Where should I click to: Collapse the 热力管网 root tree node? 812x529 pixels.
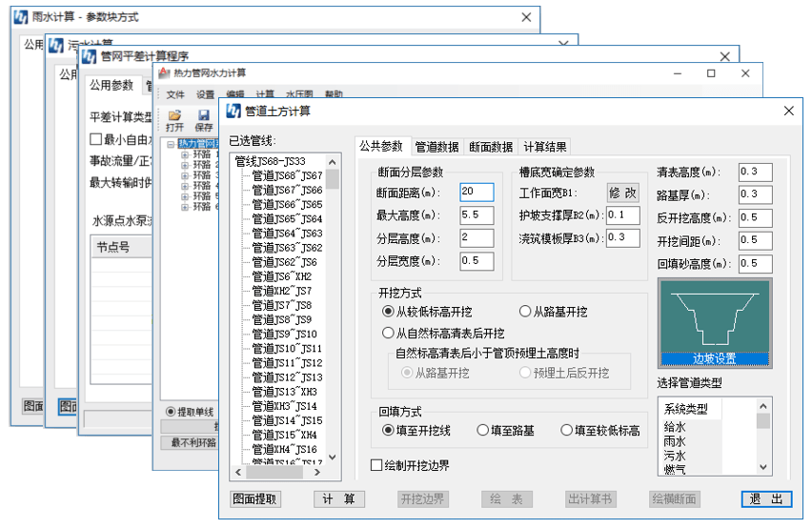click(170, 144)
